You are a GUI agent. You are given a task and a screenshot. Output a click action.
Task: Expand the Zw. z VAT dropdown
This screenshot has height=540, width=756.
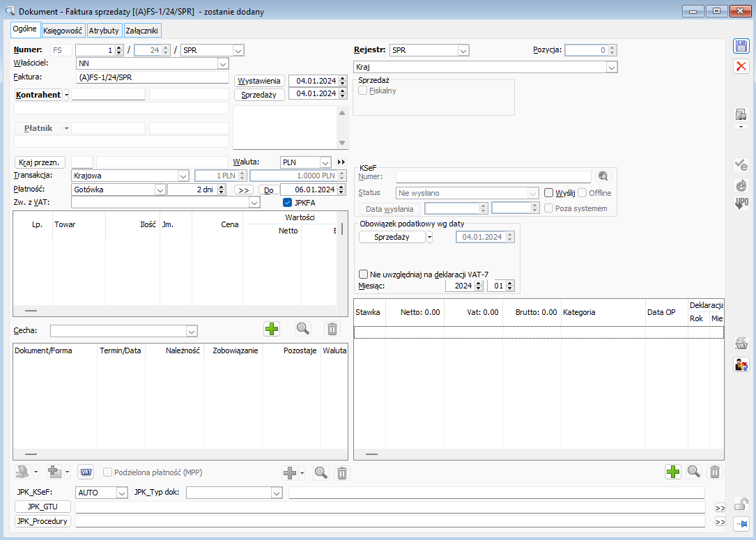pos(254,203)
